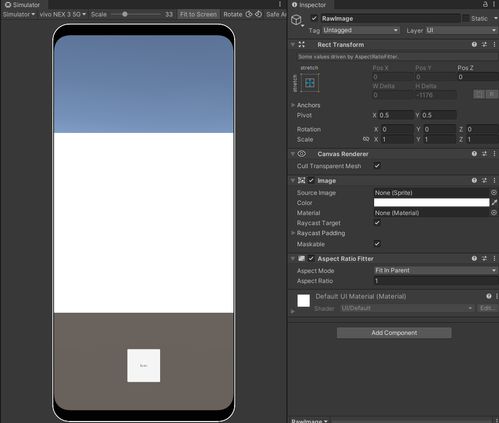
Task: Open Image component preset icon
Action: pyautogui.click(x=484, y=180)
